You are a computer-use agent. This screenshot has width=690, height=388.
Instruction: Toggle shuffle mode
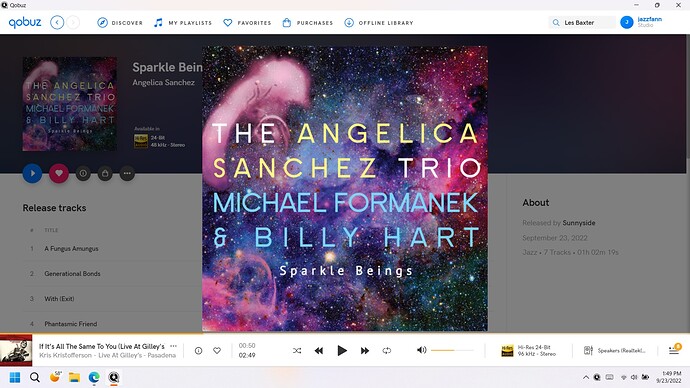(x=297, y=351)
